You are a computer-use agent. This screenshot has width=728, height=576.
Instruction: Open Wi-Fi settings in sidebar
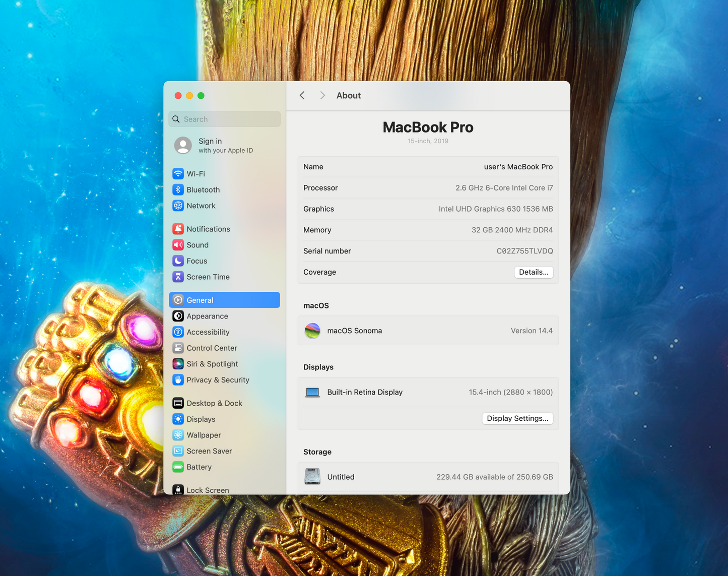[x=195, y=174]
